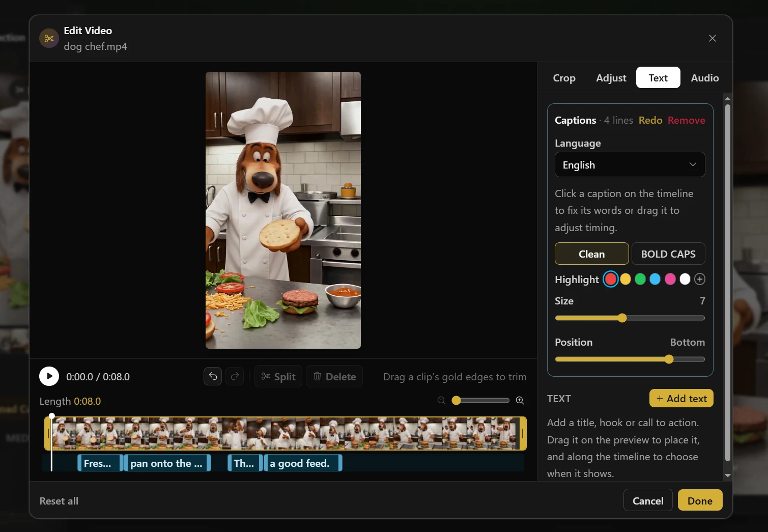This screenshot has width=768, height=532.
Task: Click the "4 lines" captions count text
Action: (618, 120)
